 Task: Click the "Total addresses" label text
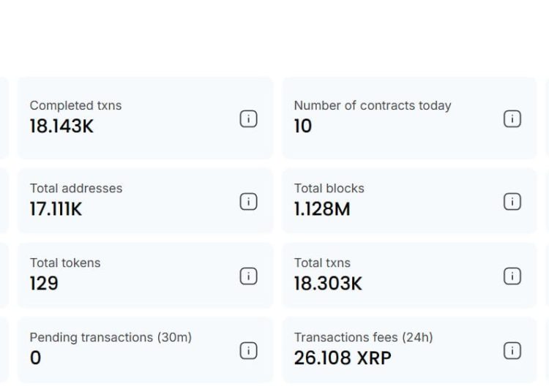click(76, 188)
